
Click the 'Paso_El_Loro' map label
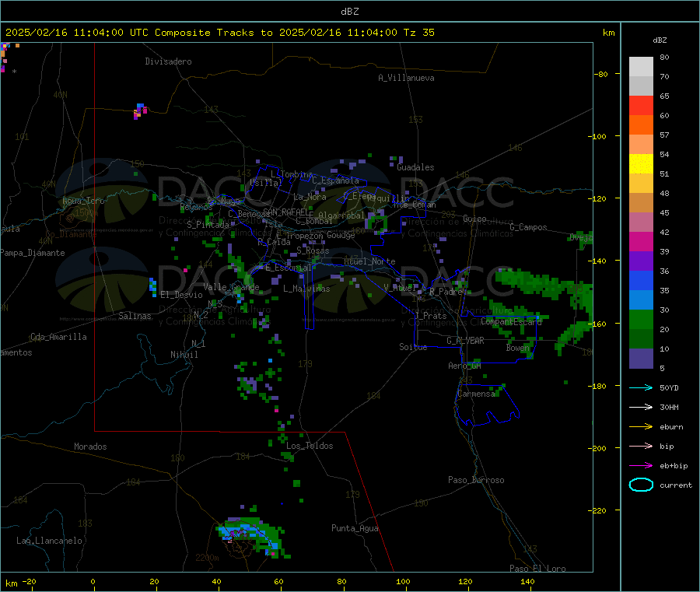537,569
